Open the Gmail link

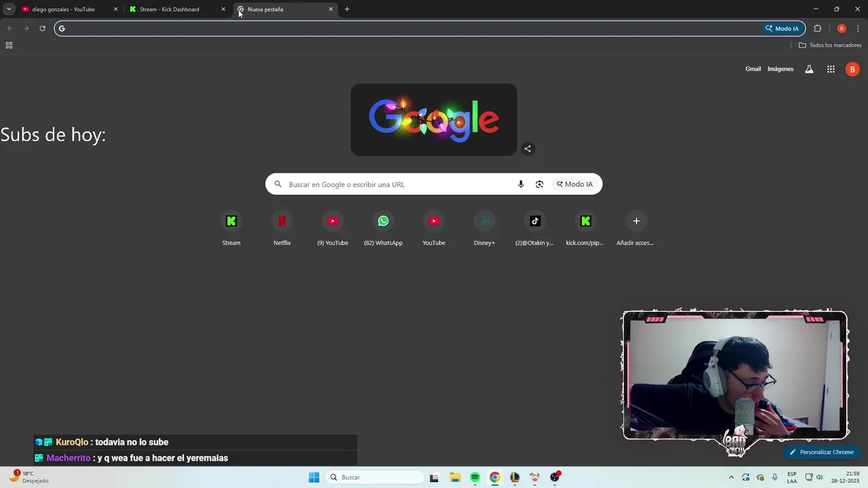753,69
